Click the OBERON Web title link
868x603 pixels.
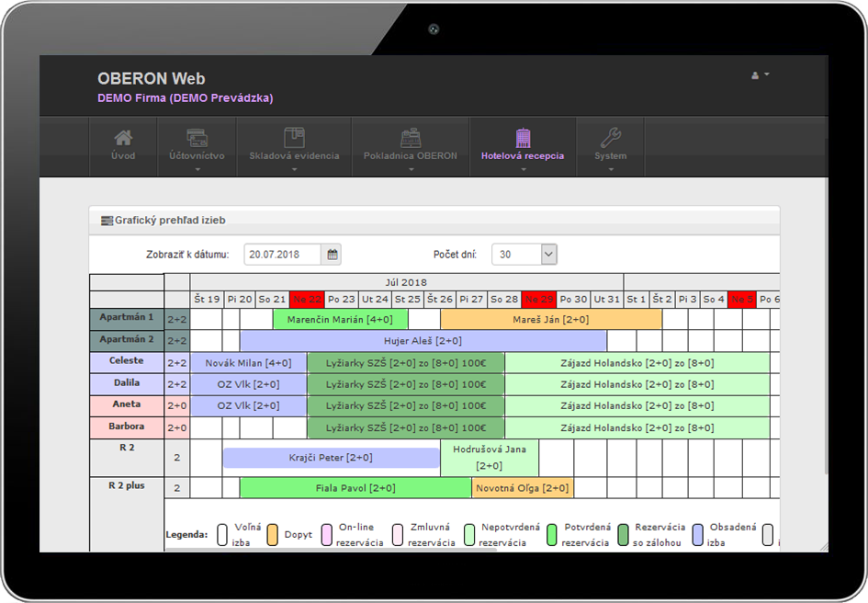152,79
